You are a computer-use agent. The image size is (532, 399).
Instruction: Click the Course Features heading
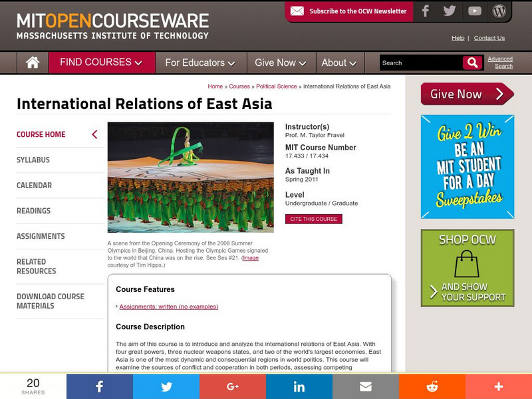click(145, 289)
